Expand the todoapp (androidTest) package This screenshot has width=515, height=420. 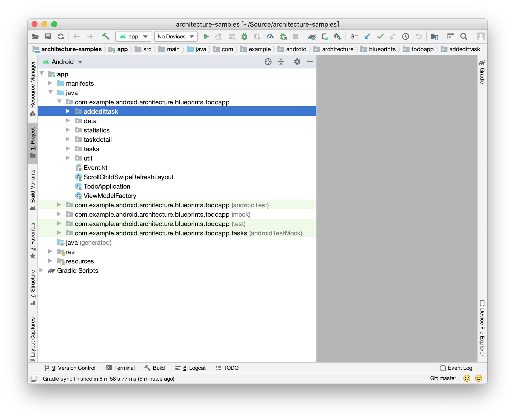click(59, 205)
